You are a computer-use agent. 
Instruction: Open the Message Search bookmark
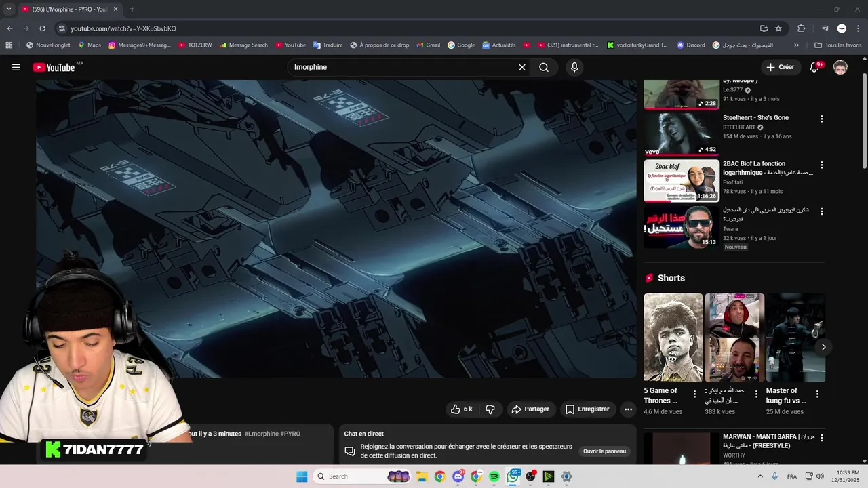pos(243,45)
